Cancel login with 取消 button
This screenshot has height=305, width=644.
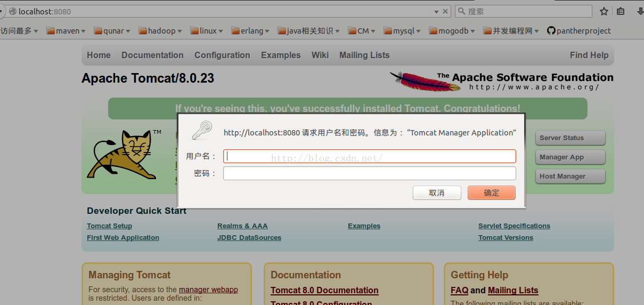(x=437, y=193)
